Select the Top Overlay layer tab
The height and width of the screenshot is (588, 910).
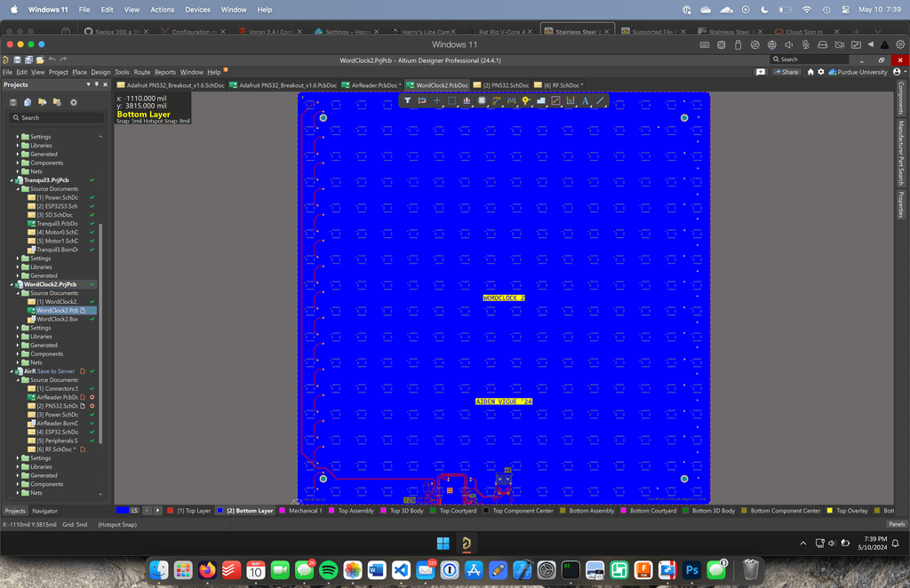[847, 511]
